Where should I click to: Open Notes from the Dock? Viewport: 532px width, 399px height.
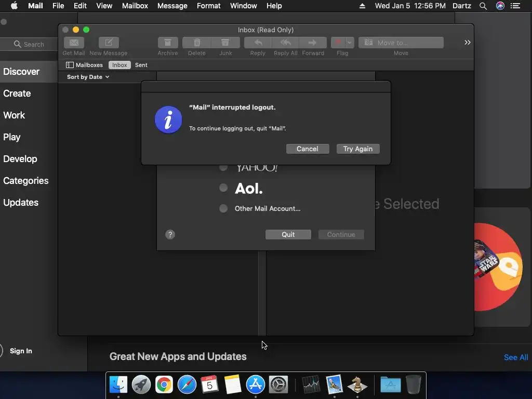[232, 385]
